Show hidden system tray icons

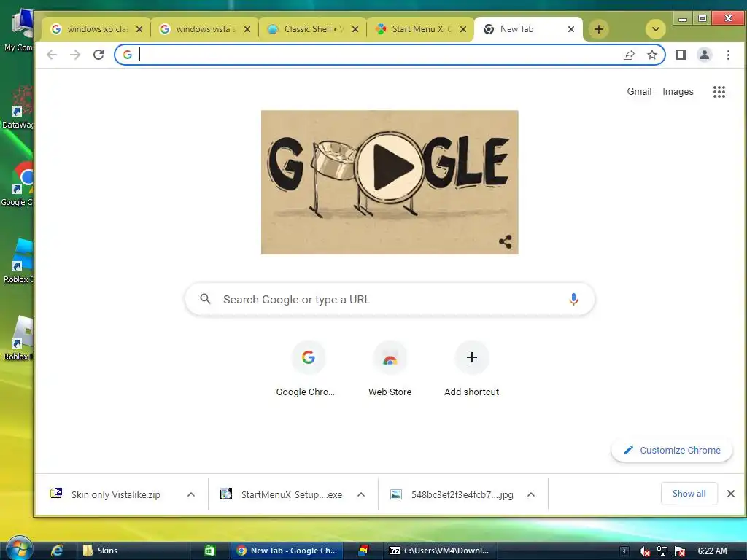[x=624, y=551]
